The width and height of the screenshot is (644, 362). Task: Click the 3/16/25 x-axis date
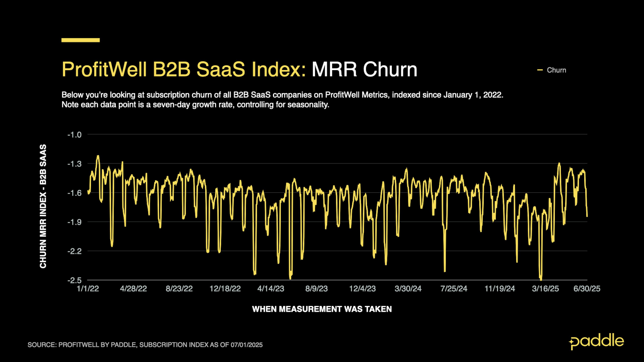coord(545,289)
